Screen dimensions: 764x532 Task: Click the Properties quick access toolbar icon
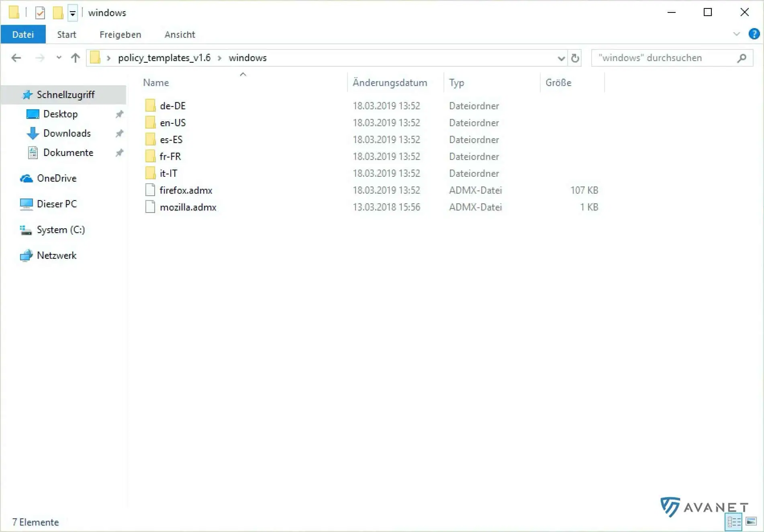tap(40, 13)
